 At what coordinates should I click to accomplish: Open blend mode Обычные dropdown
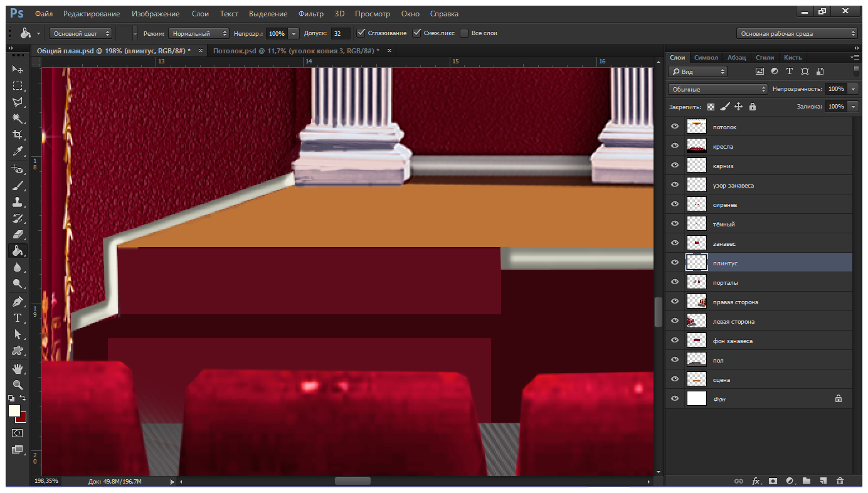tap(717, 89)
